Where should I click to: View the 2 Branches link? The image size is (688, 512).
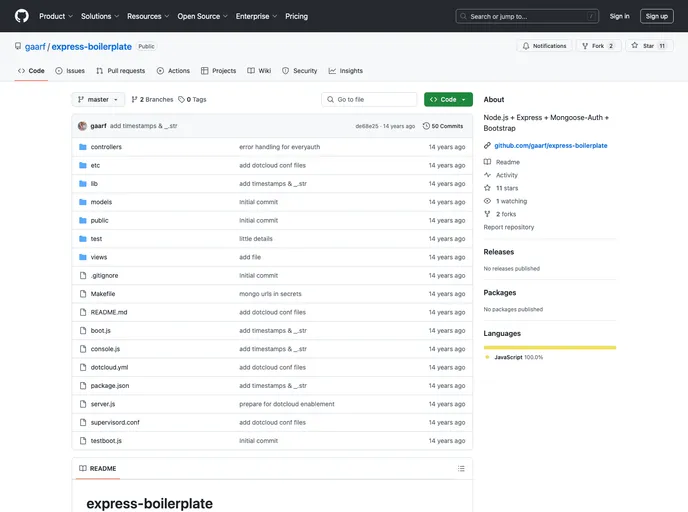[x=152, y=100]
